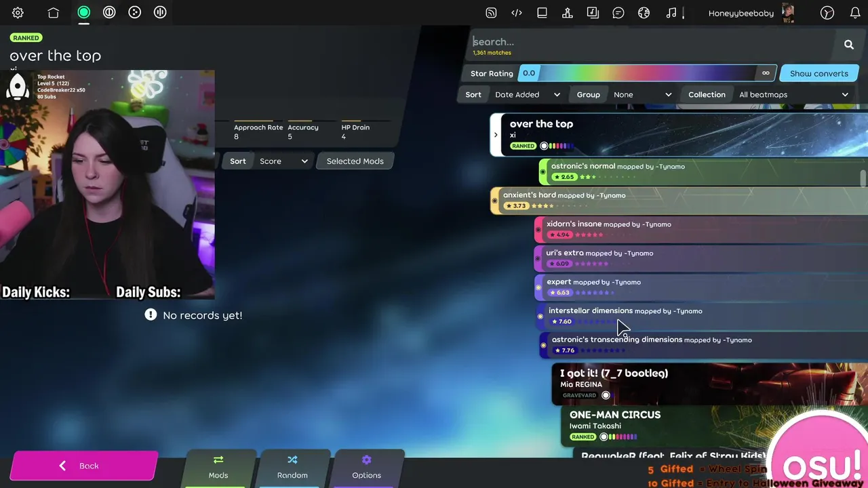Click the star rating maximum infinity handle

pos(766,73)
